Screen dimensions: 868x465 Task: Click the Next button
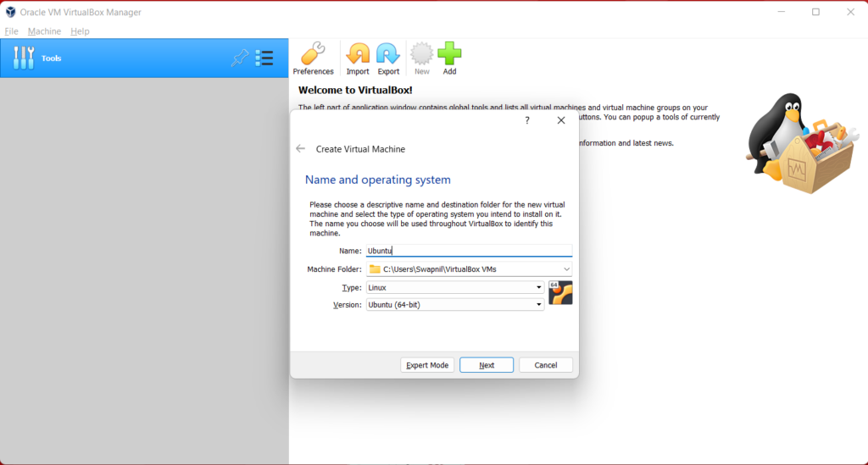tap(487, 365)
